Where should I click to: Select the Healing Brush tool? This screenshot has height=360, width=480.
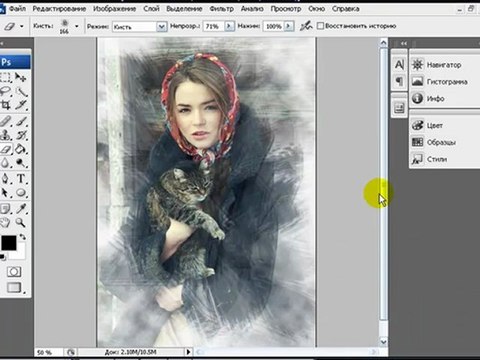[x=6, y=121]
